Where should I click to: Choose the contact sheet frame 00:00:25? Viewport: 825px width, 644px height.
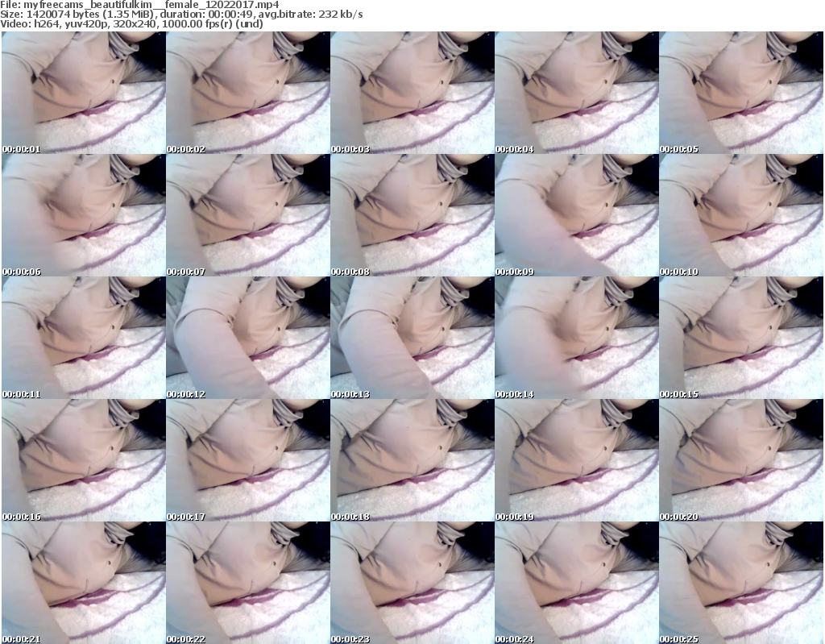point(741,583)
